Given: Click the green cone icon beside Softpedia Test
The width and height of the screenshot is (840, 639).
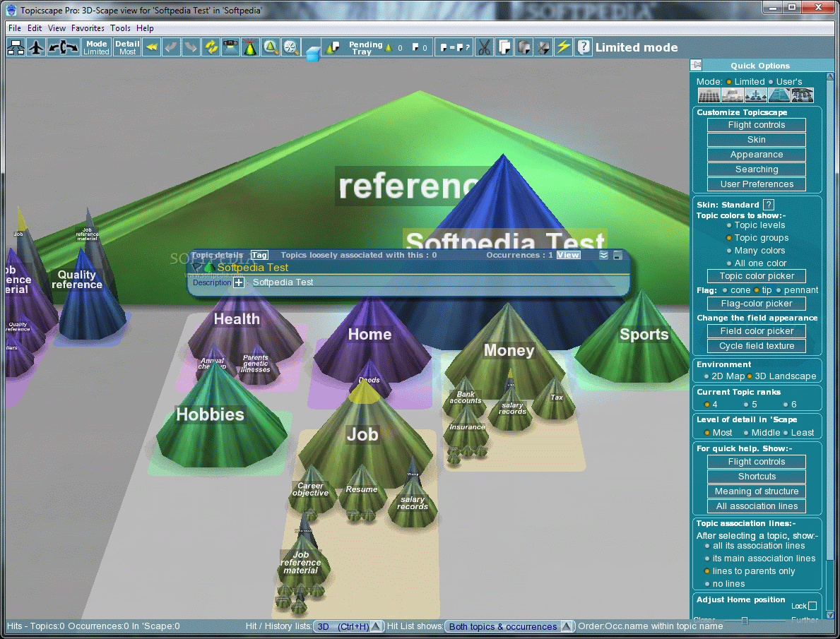Looking at the screenshot, I should click(209, 267).
